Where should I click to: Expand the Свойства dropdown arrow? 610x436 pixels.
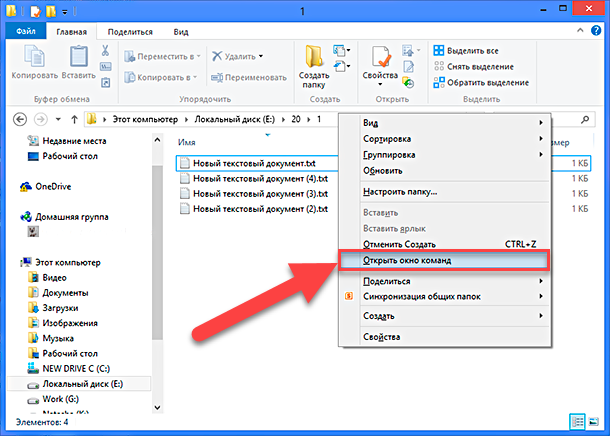click(x=380, y=84)
